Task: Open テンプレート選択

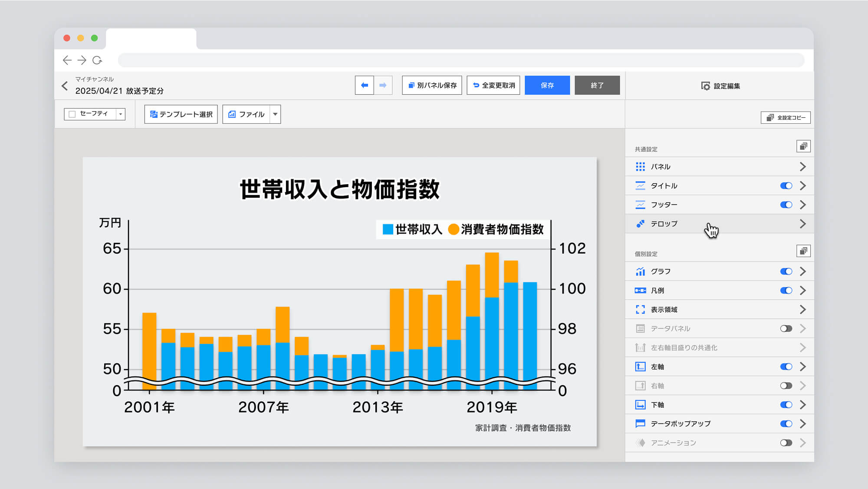Action: click(x=181, y=114)
